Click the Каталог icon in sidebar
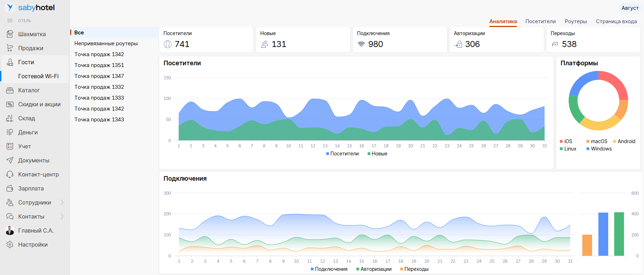This screenshot has height=275, width=644. tap(10, 90)
